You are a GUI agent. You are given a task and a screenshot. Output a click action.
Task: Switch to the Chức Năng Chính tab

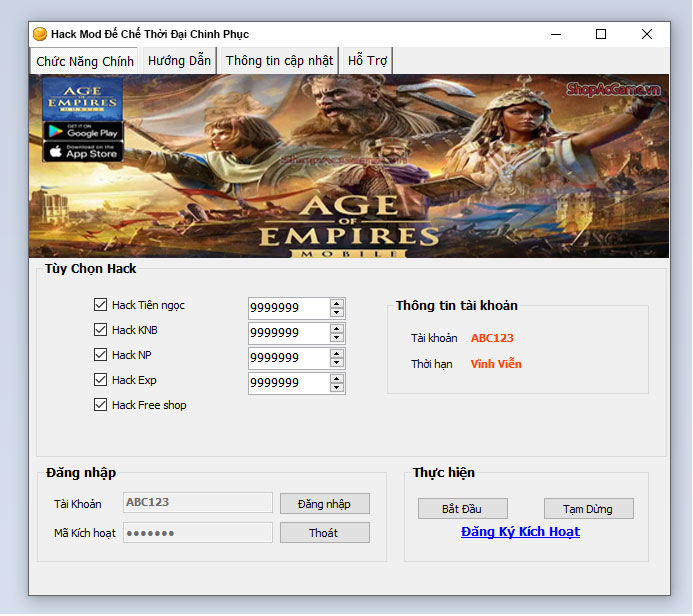click(x=84, y=61)
